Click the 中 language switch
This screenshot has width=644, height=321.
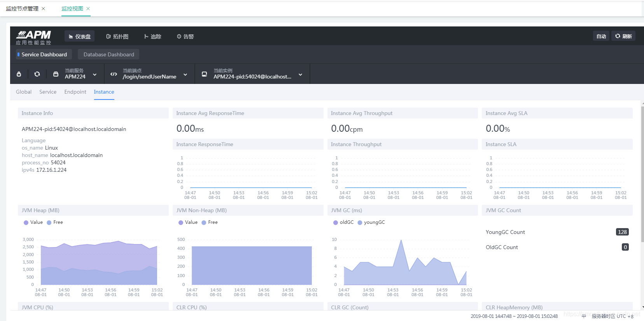[x=584, y=316]
